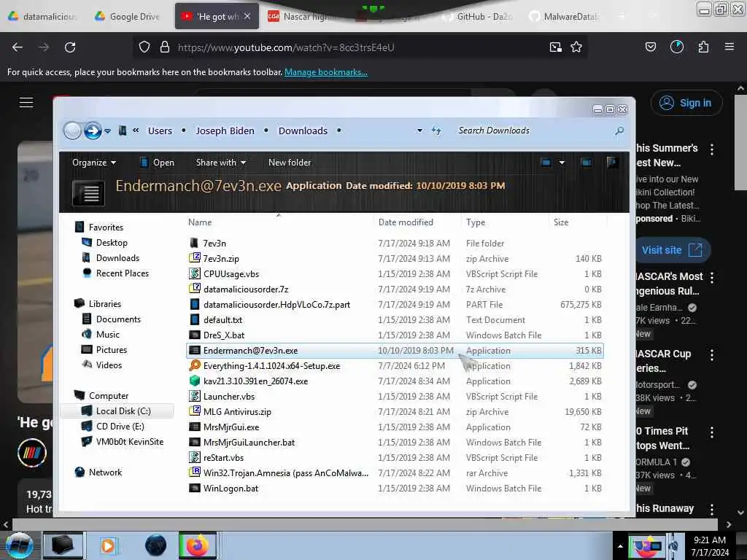747x560 pixels.
Task: Select 7ev3n.zip file
Action: click(395, 259)
